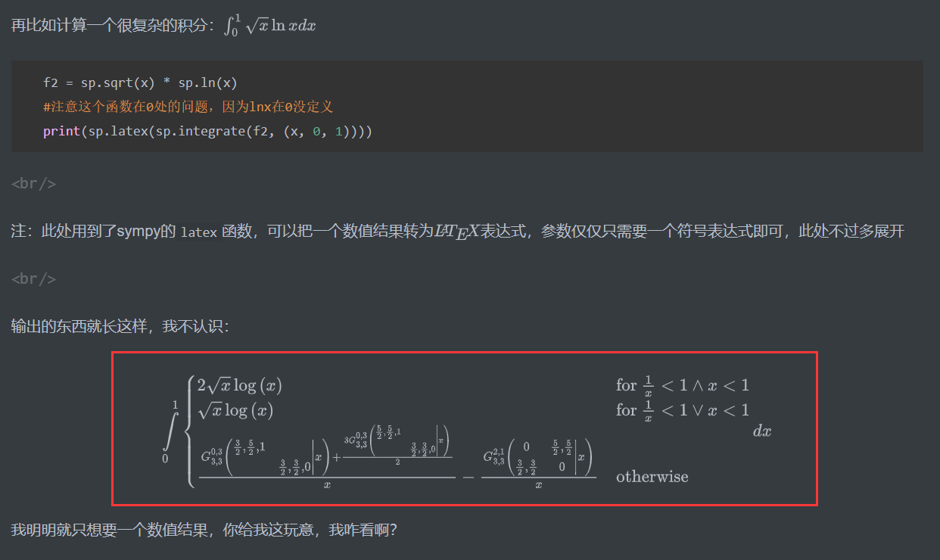Click the orange comment line in code block
The image size is (940, 560).
188,107
